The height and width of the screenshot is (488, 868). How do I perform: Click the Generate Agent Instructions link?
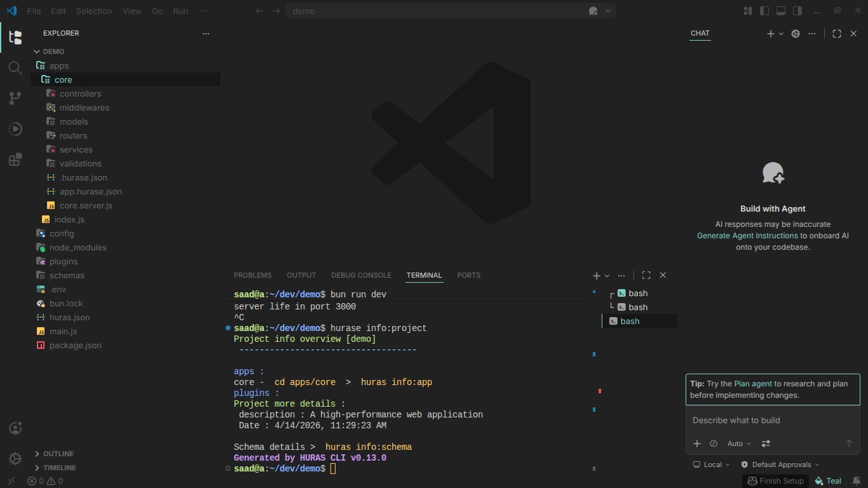[747, 236]
